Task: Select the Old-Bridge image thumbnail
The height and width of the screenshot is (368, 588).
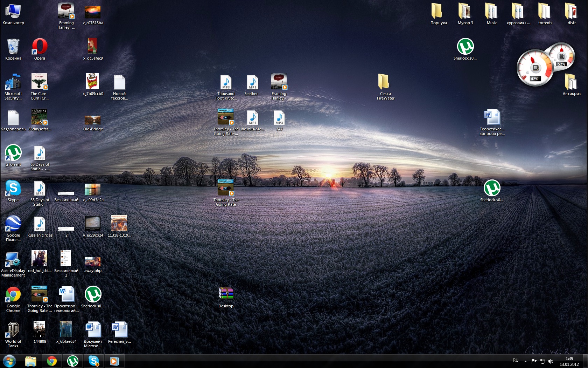Action: pos(93,120)
